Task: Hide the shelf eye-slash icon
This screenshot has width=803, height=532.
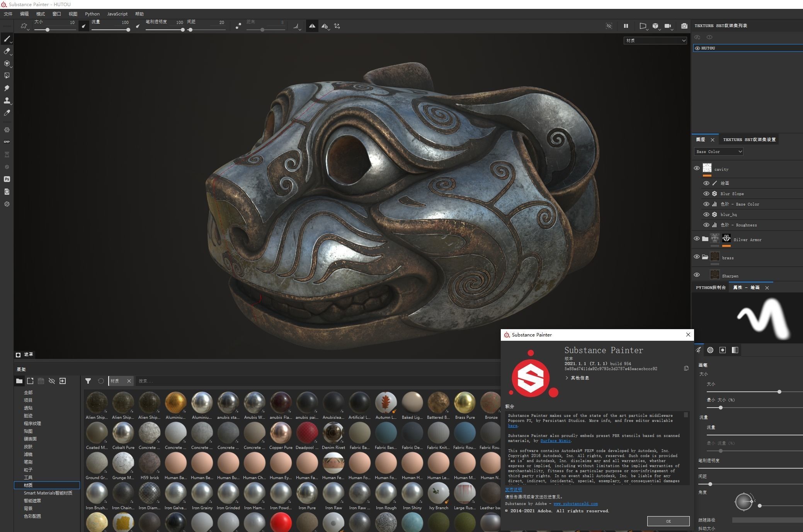Action: pyautogui.click(x=52, y=381)
